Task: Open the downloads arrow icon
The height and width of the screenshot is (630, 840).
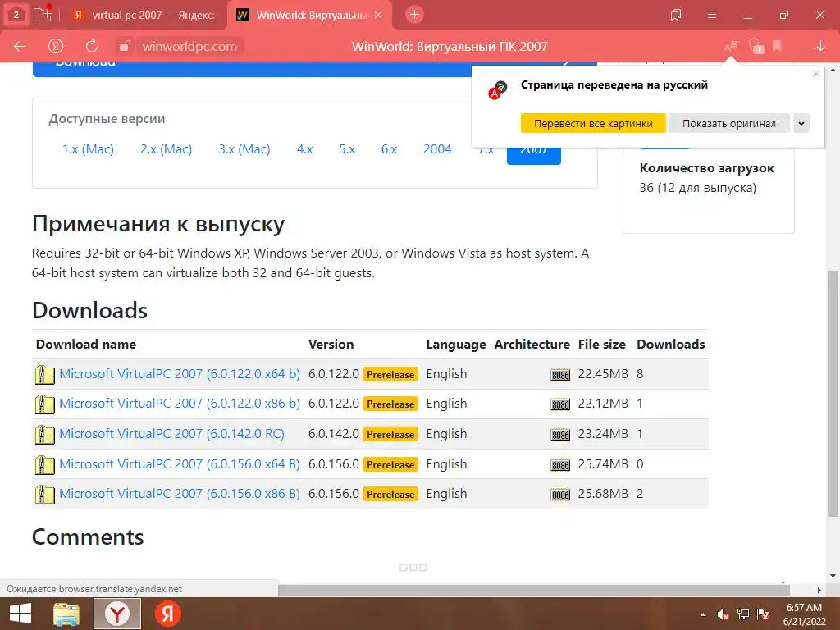Action: 820,47
